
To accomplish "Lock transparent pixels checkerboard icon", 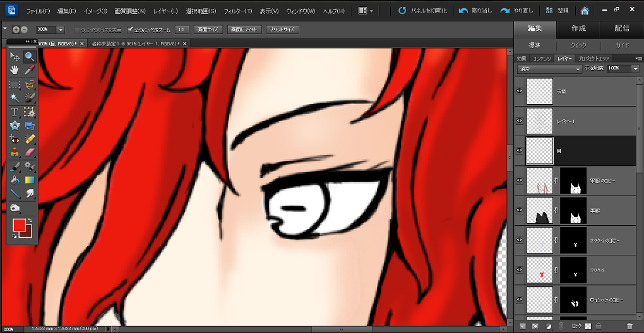I will pos(588,327).
